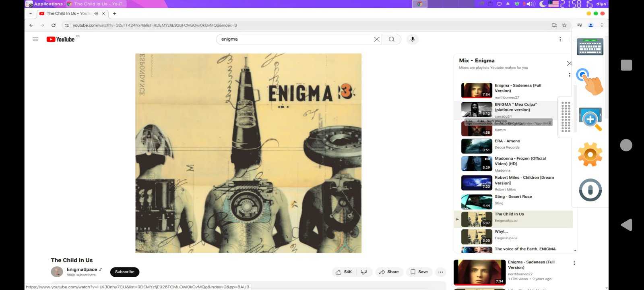Go to the YouTube home logo
The width and height of the screenshot is (644, 290).
tap(60, 39)
